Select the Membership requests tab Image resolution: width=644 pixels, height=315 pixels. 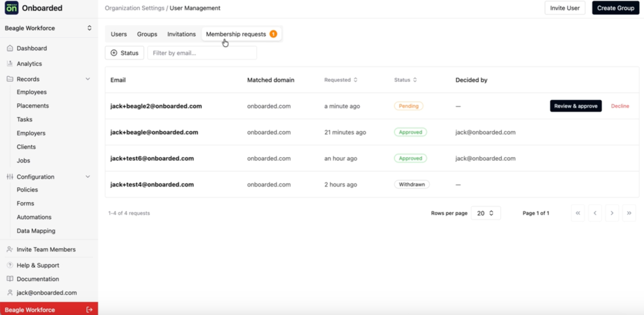point(242,34)
